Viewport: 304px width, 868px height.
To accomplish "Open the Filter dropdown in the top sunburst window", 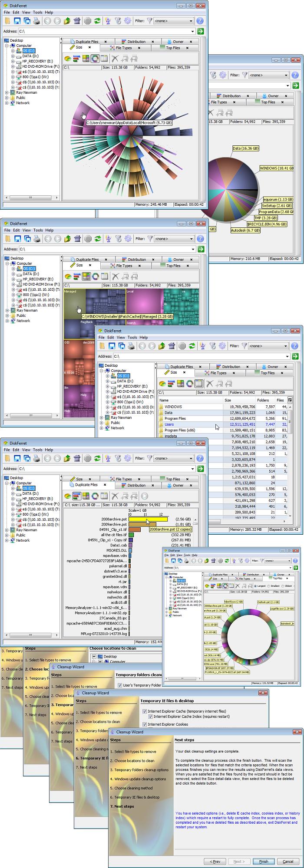I will click(x=173, y=21).
